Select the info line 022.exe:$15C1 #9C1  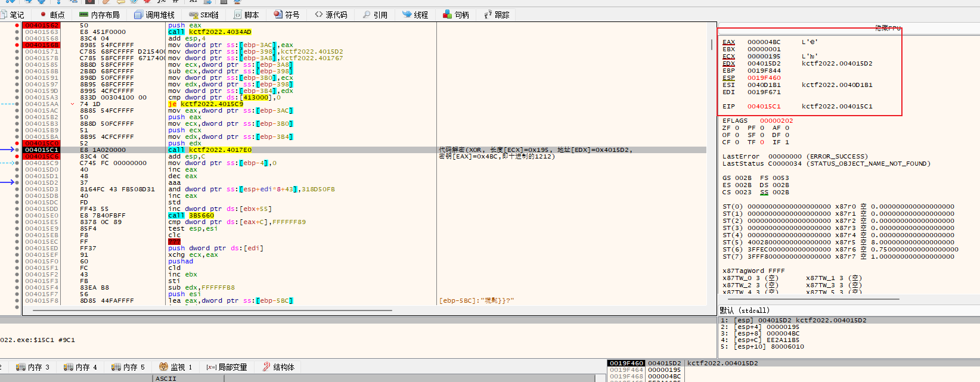[38, 340]
